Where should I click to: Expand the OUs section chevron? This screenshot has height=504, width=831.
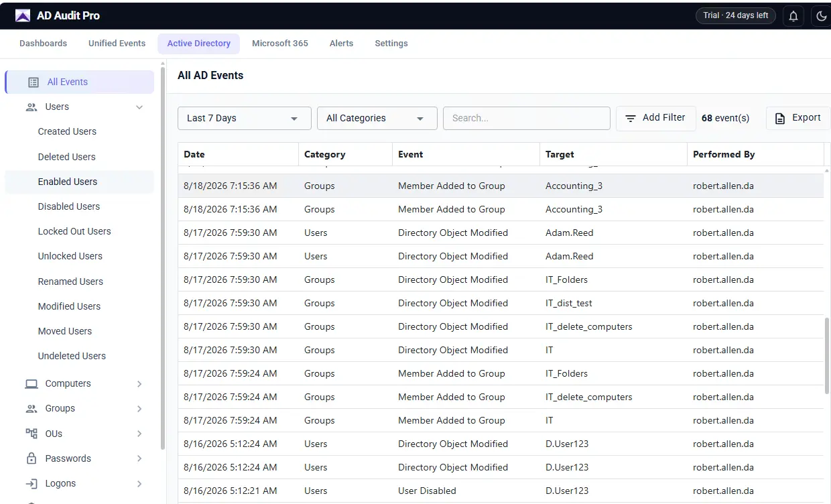click(139, 434)
